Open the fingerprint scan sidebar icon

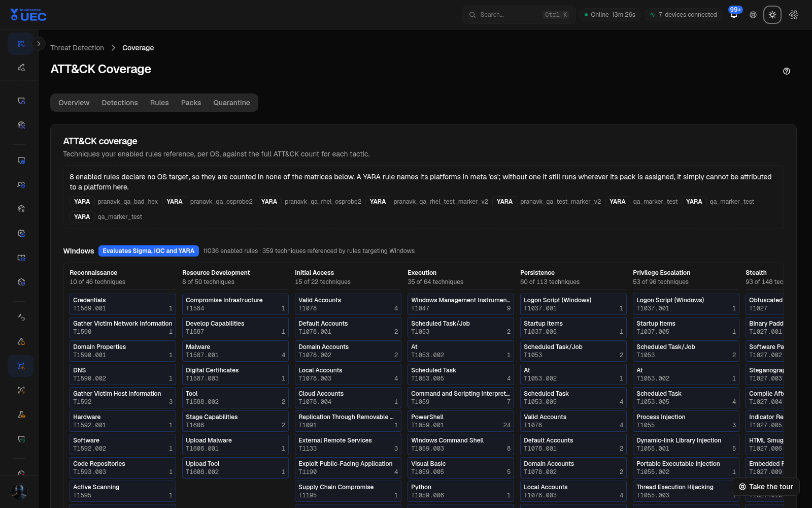tap(21, 125)
